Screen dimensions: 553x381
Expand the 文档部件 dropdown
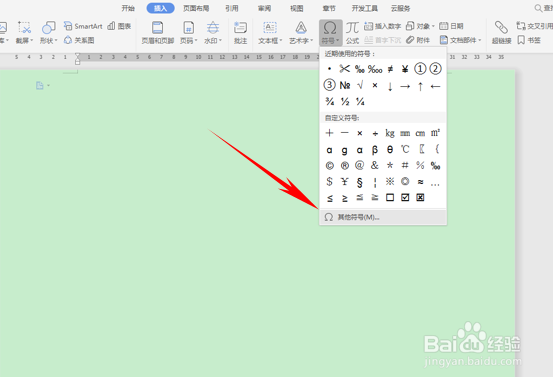point(460,40)
